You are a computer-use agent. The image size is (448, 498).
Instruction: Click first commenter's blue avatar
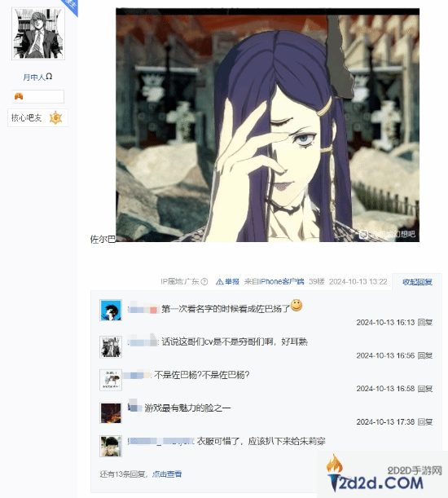pyautogui.click(x=111, y=310)
